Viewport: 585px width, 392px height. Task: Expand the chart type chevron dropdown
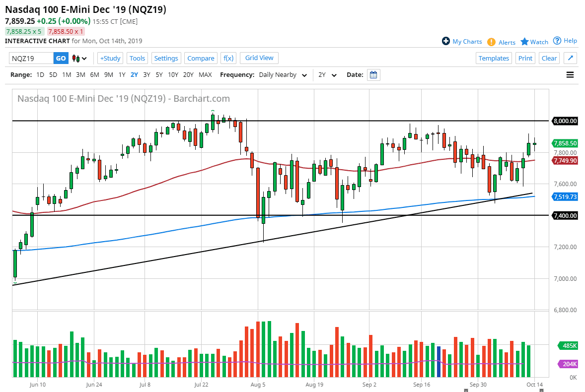tap(84, 58)
